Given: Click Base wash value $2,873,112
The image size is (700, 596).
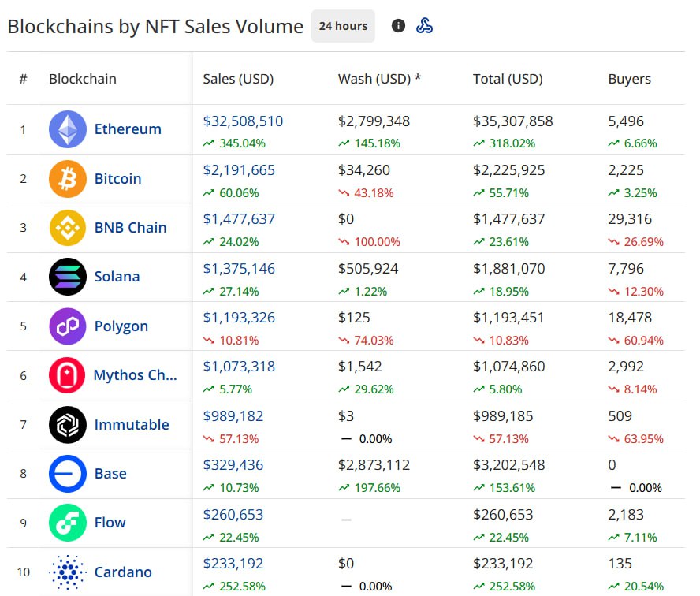Looking at the screenshot, I should (374, 465).
